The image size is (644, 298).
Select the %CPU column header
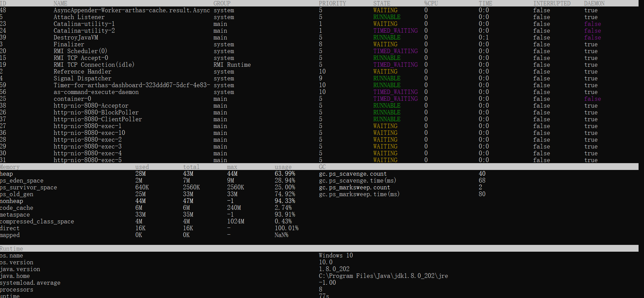(x=431, y=3)
